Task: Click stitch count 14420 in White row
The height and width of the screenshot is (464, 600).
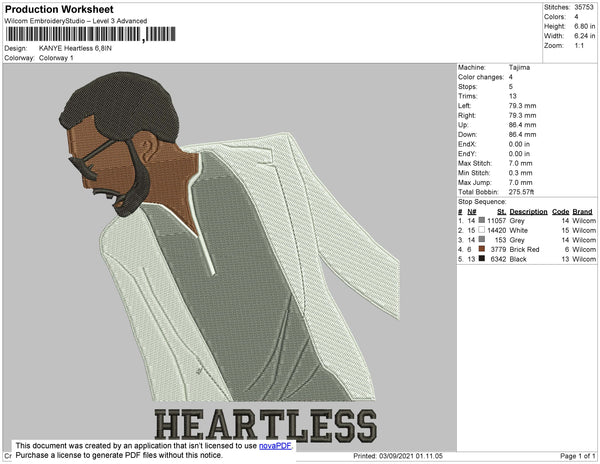Action: click(496, 230)
